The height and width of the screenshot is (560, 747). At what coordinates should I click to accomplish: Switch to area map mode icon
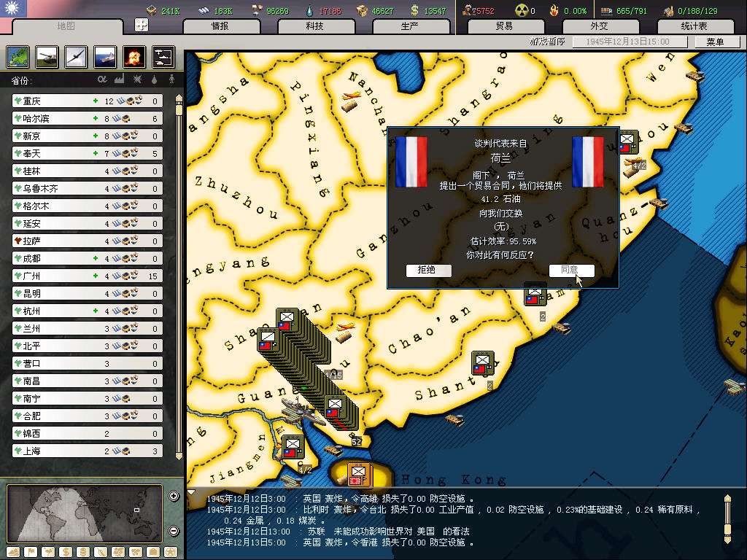136,553
